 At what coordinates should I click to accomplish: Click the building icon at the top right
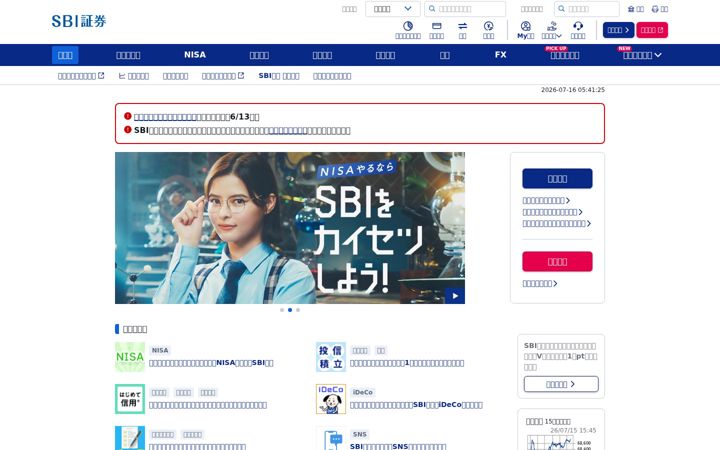(x=631, y=9)
